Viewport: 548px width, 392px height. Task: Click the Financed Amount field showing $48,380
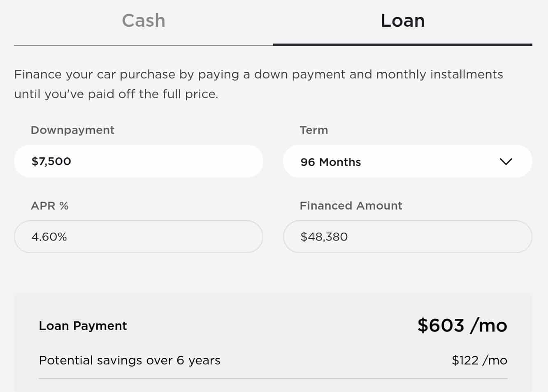coord(407,237)
